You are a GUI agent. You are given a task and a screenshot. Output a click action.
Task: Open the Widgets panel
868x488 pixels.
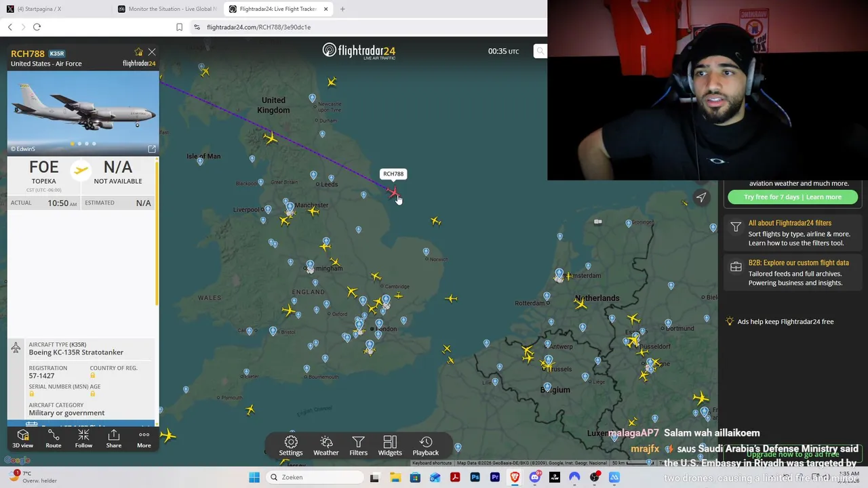click(x=390, y=446)
